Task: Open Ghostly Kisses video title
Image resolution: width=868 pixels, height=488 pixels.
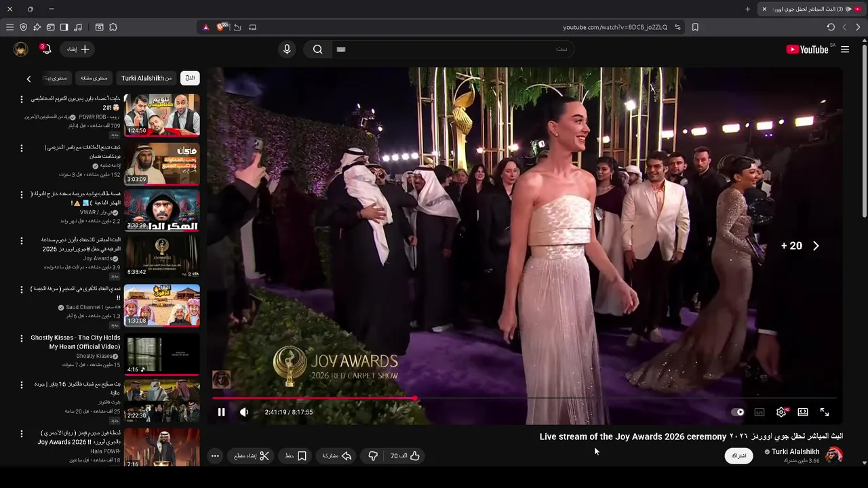Action: coord(75,342)
